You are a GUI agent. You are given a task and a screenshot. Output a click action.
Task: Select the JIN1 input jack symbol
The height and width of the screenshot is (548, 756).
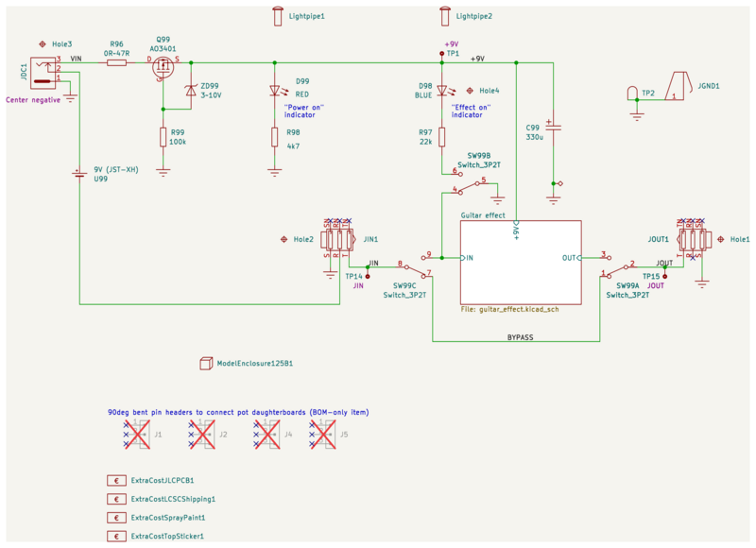point(339,240)
